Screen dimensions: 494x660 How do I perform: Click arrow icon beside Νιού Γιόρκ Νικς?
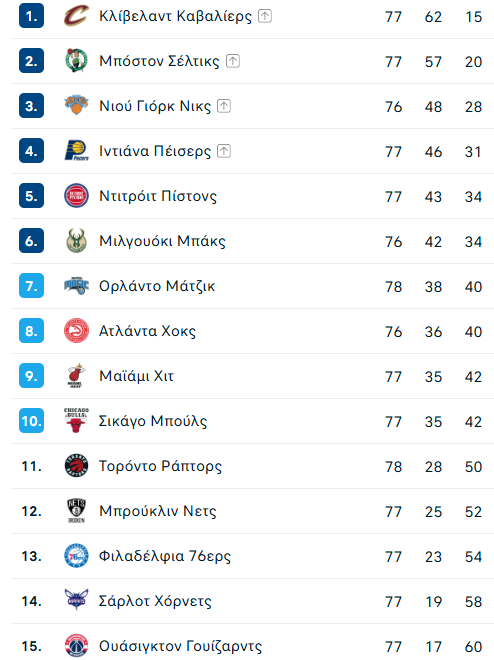point(224,106)
